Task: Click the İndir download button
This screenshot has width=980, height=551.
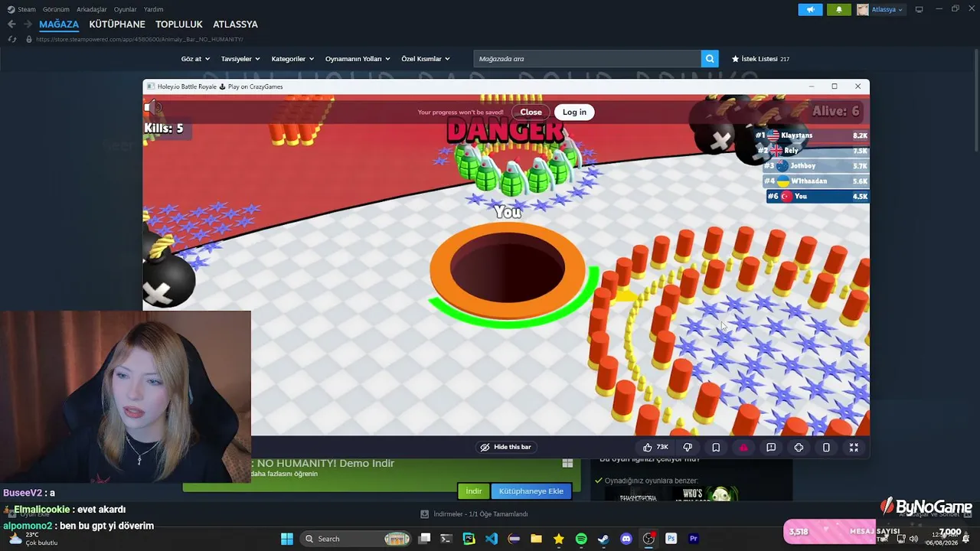Action: (x=474, y=491)
